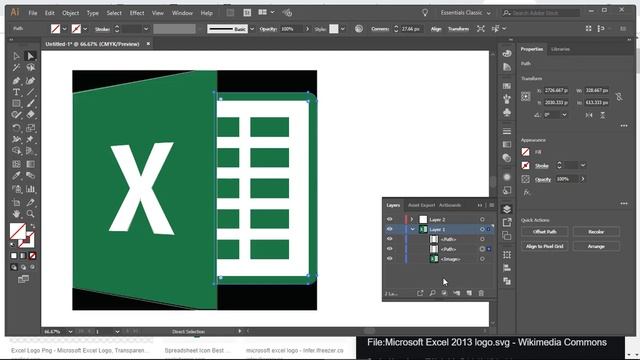Click the Arrange button

pos(596,247)
